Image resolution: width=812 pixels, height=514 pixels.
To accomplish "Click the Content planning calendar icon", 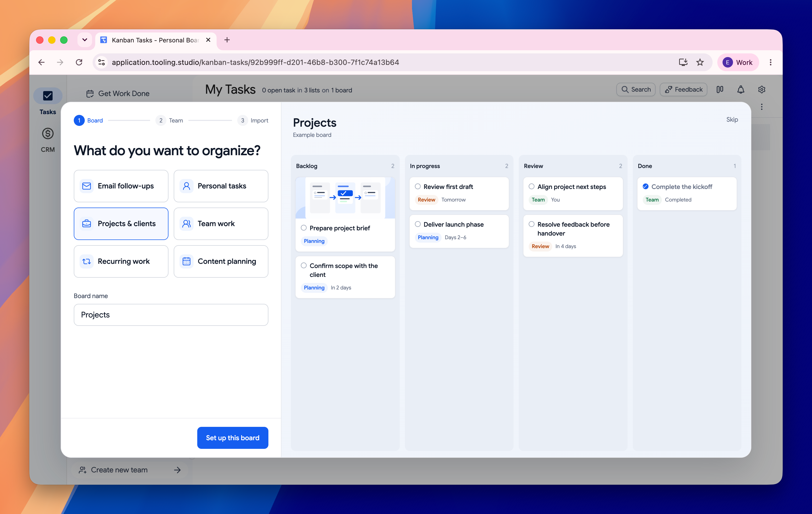I will (x=187, y=261).
